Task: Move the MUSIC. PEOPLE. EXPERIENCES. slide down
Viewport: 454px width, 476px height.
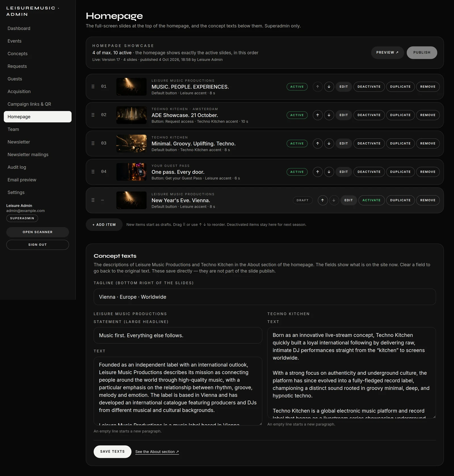Action: tap(329, 87)
